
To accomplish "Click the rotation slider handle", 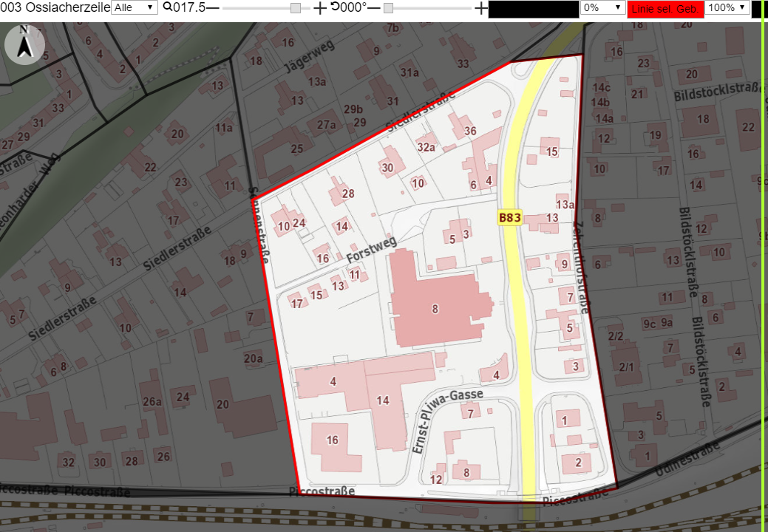I will (388, 8).
